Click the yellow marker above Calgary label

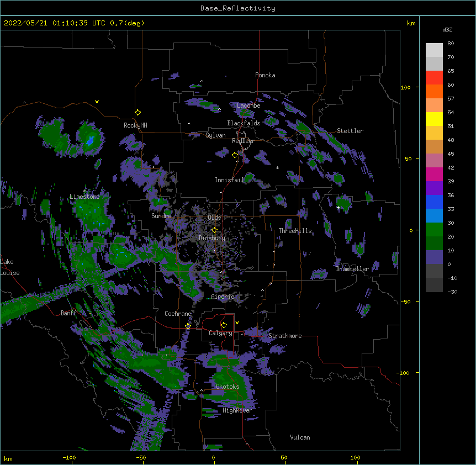[x=224, y=325]
